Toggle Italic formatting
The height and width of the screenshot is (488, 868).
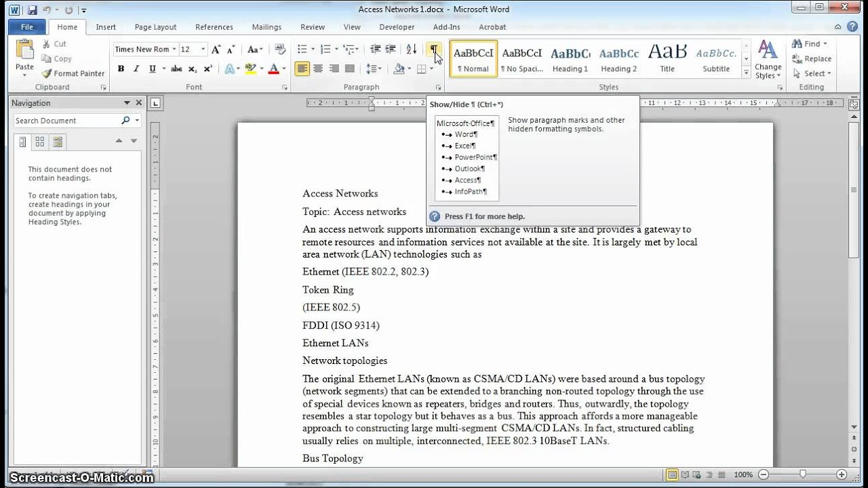[136, 68]
